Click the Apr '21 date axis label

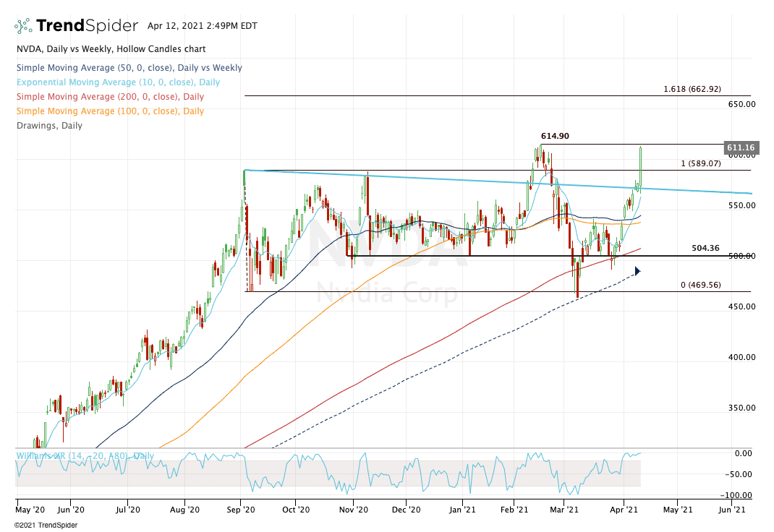(624, 510)
